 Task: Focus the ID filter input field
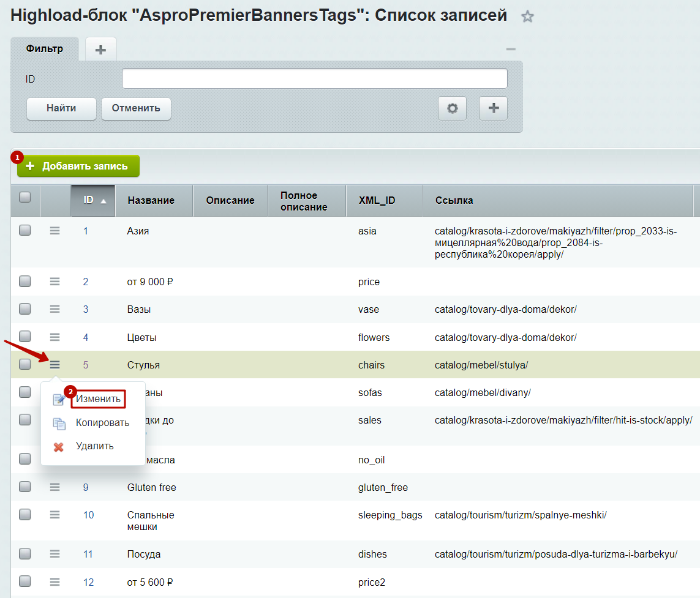[x=314, y=79]
